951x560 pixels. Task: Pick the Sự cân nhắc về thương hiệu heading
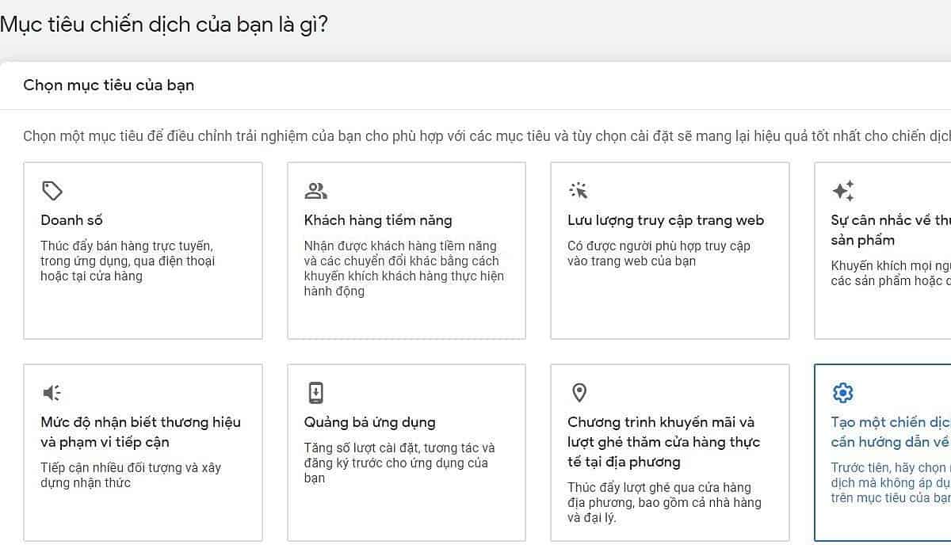[x=889, y=230]
